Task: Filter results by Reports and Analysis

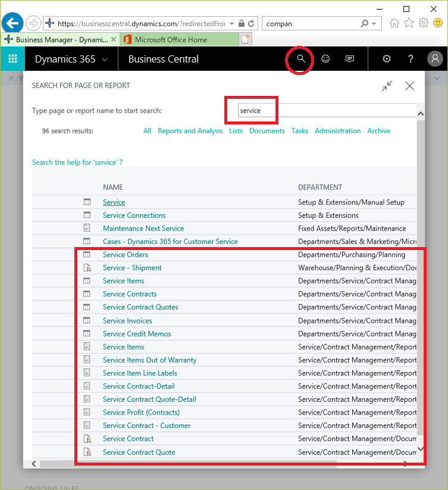Action: tap(190, 131)
